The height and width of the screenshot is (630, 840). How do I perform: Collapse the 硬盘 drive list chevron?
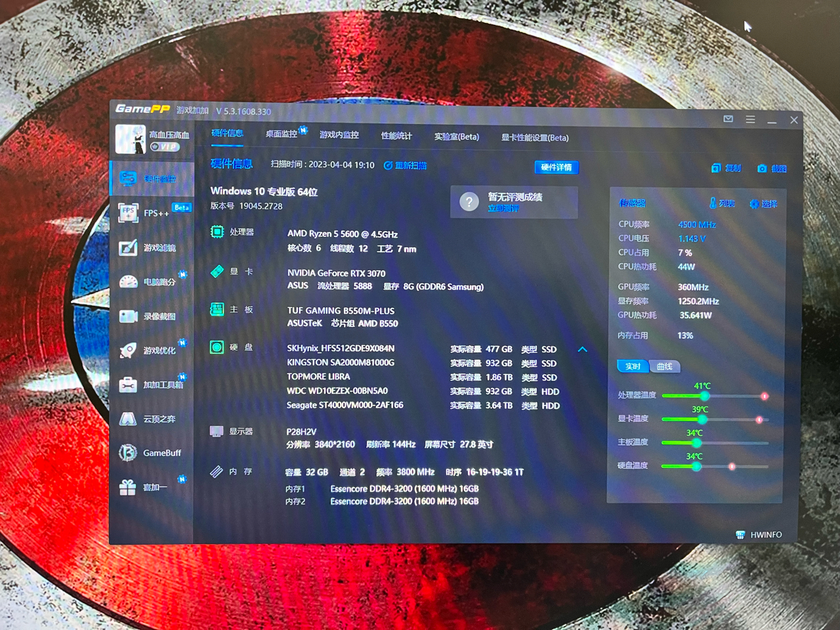(583, 349)
